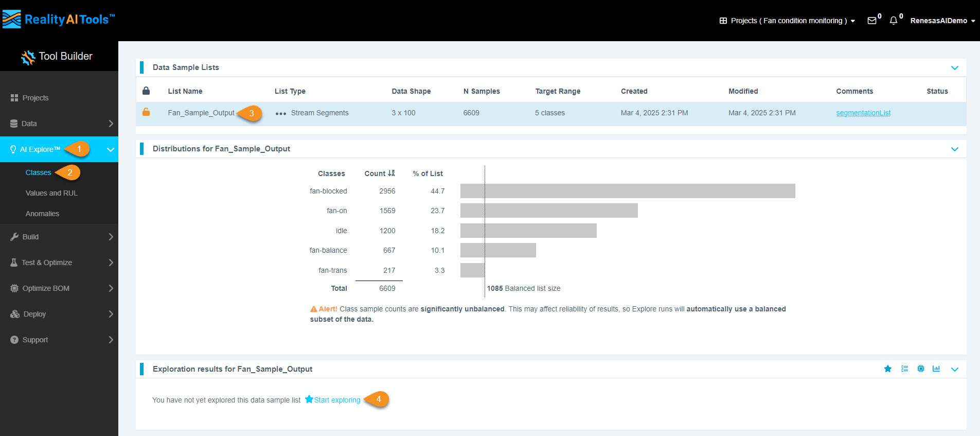Collapse the Data Sample Lists panel

(x=955, y=68)
